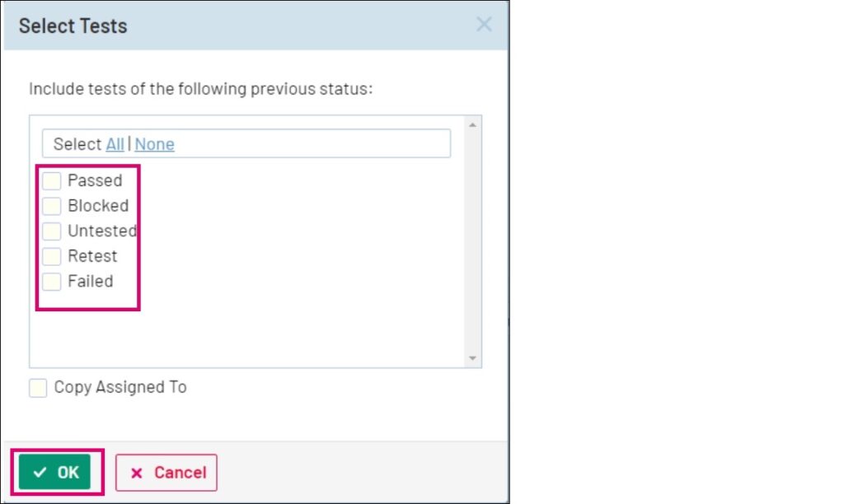The image size is (844, 504).
Task: Click the Select Tests title bar
Action: pos(247,26)
